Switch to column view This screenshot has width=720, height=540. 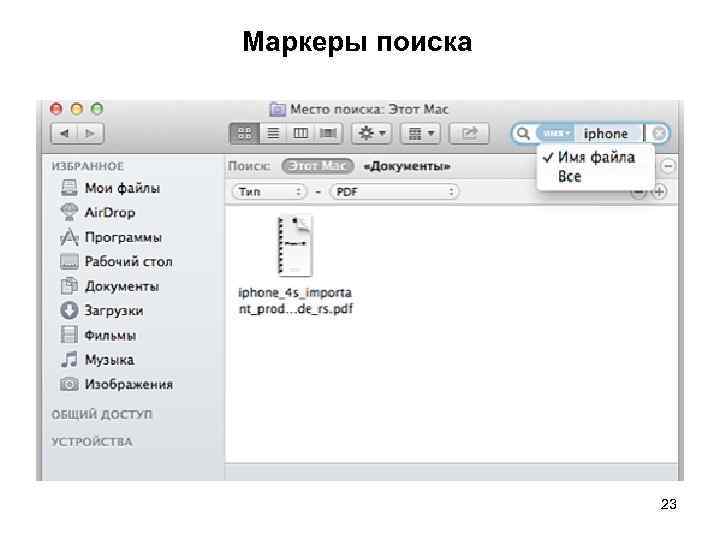(x=300, y=134)
